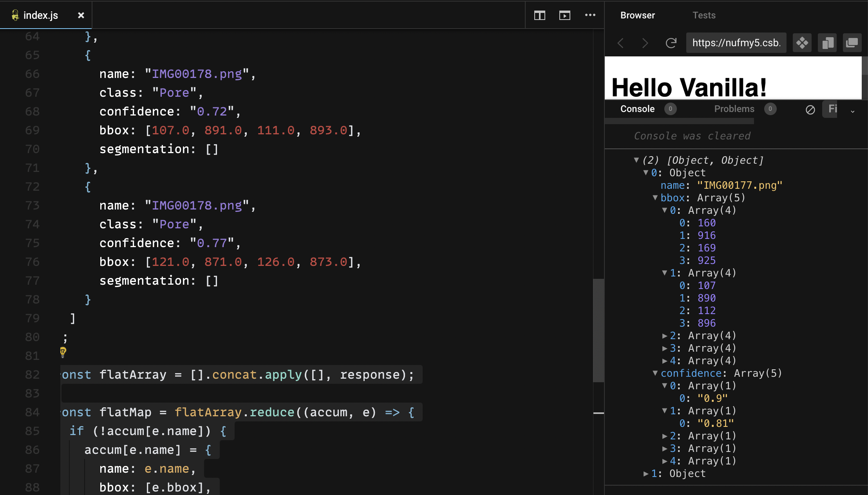Screen dimensions: 868x495
Task: Close the index.js tab
Action: 81,15
